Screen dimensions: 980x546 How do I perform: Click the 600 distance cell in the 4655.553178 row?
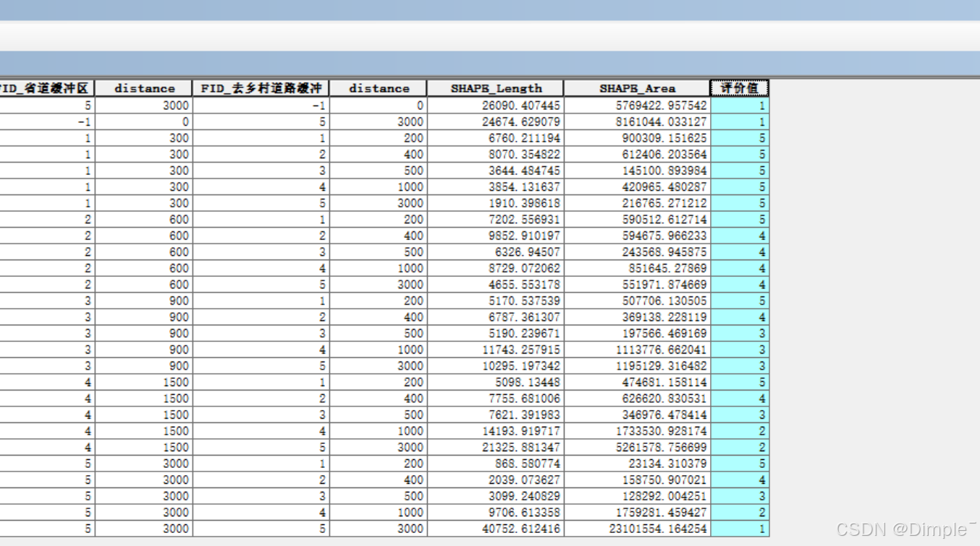point(144,284)
